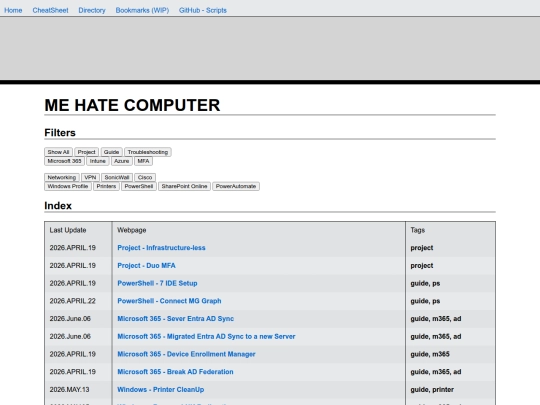Filter by Microsoft 365
The image size is (540, 405).
tap(64, 161)
